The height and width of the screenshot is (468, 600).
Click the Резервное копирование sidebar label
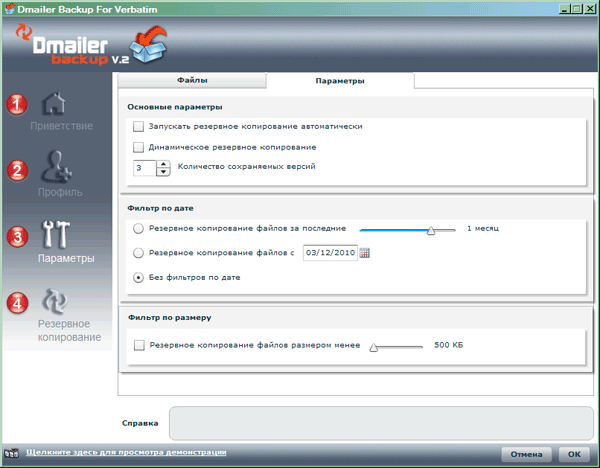pos(69,331)
